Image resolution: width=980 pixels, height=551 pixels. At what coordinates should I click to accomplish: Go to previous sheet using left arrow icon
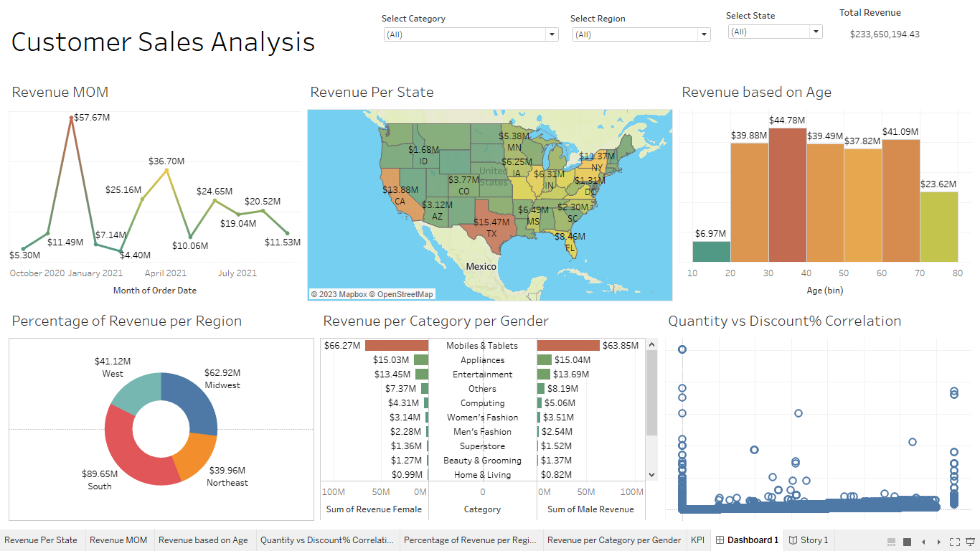[x=923, y=542]
